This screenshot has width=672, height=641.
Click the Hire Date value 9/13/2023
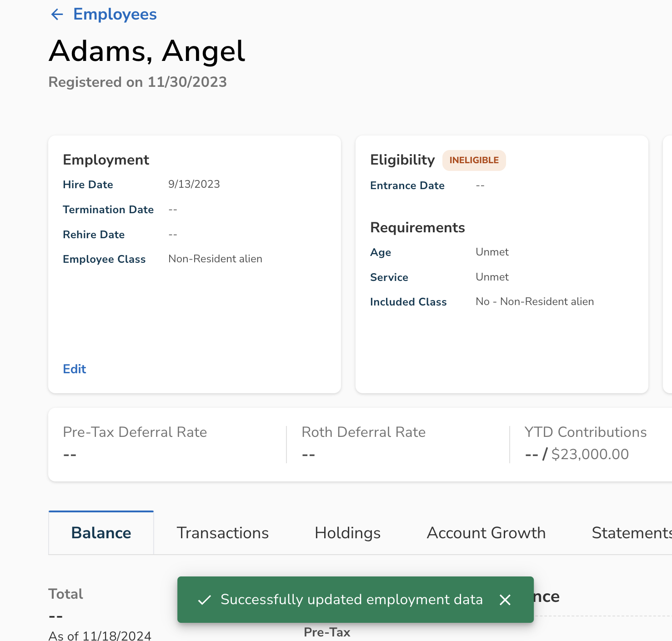click(194, 184)
